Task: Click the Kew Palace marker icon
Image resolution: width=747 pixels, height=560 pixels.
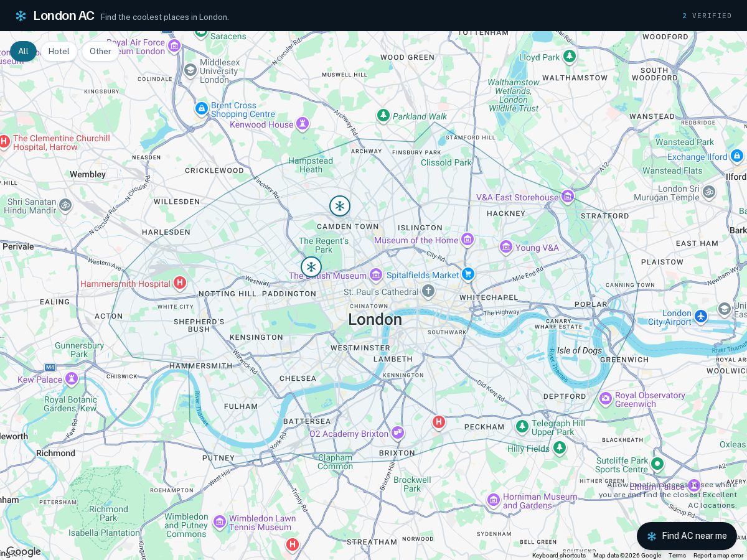Action: pos(72,378)
